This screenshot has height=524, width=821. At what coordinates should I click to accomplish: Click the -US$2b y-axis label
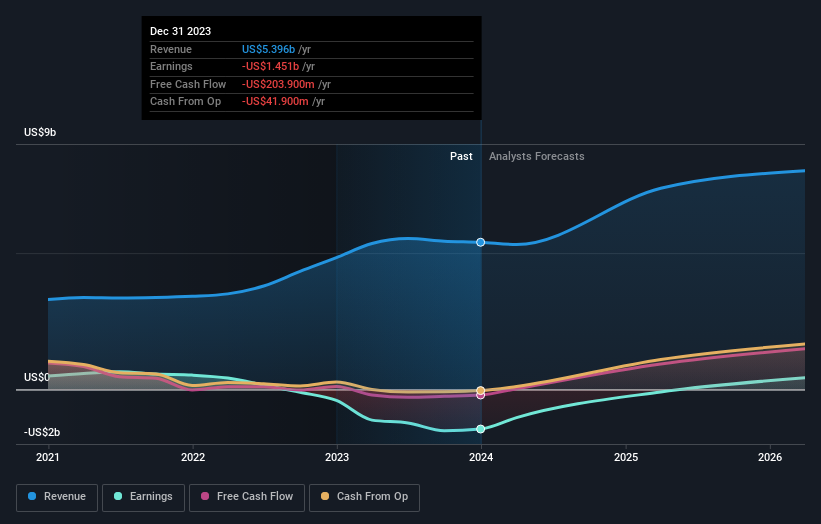tap(42, 432)
